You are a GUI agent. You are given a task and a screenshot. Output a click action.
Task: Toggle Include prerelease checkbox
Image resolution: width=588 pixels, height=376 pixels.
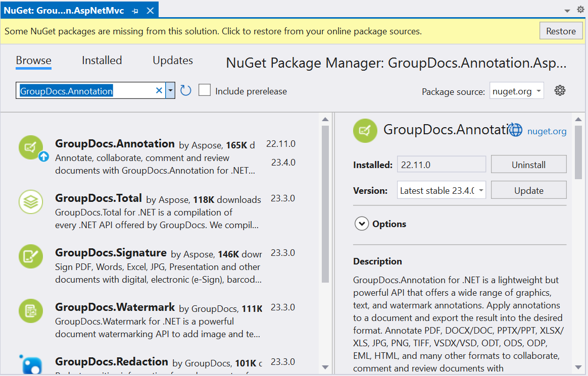point(205,90)
